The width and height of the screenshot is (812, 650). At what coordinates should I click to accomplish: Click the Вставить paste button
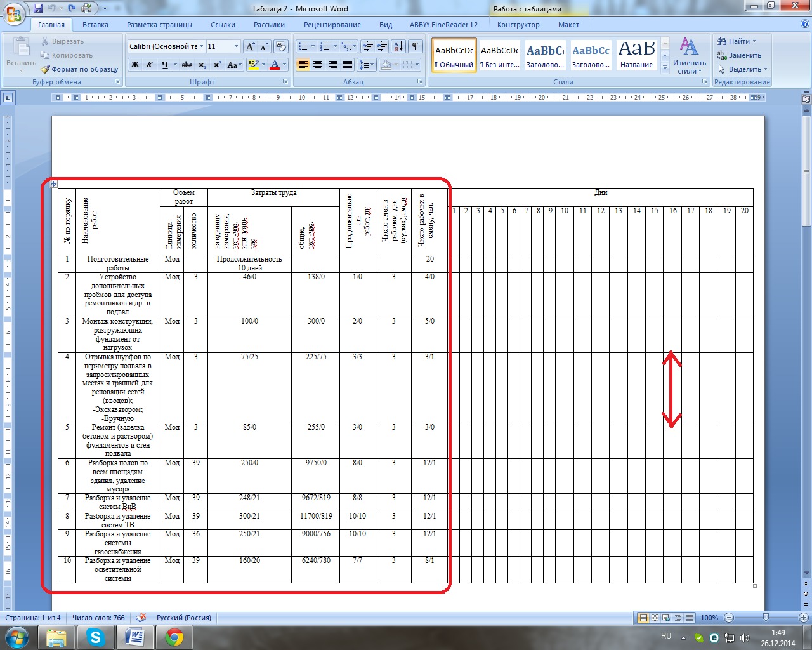21,53
